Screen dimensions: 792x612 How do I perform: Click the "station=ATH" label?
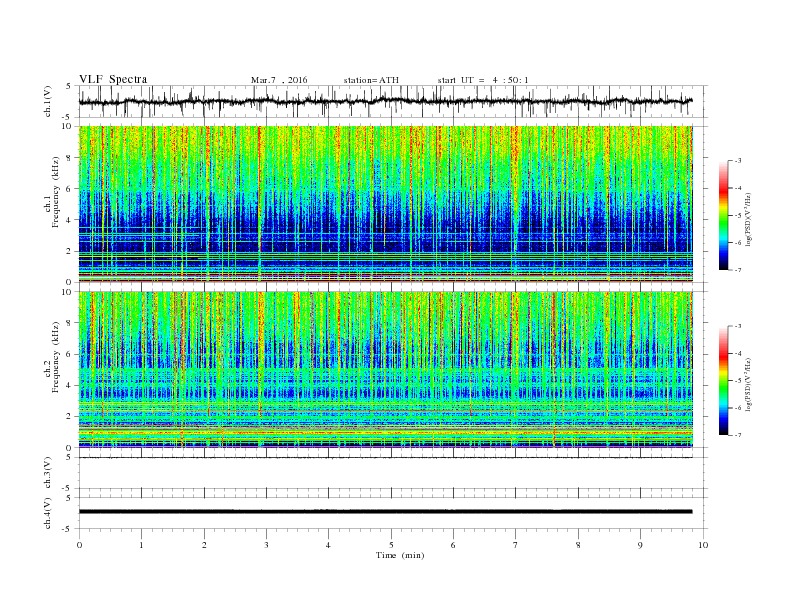click(x=371, y=80)
